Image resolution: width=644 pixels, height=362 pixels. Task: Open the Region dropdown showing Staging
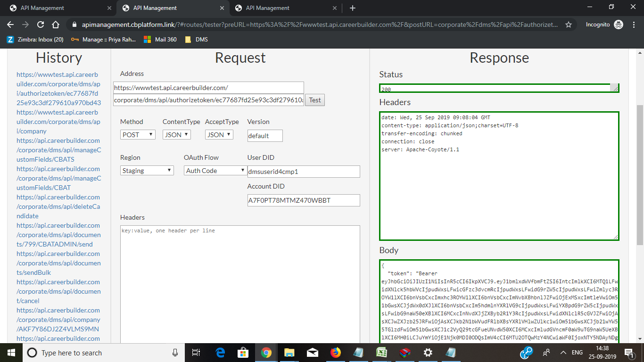147,171
